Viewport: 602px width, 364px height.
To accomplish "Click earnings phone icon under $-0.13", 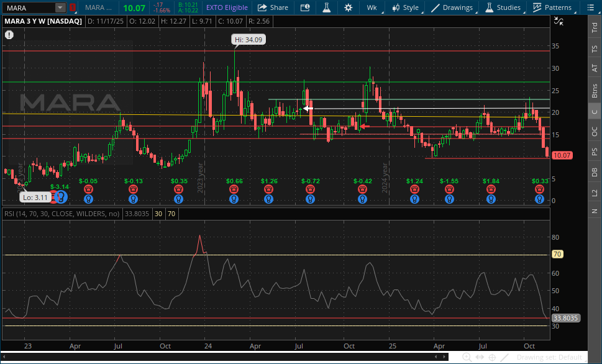I will pos(133,189).
